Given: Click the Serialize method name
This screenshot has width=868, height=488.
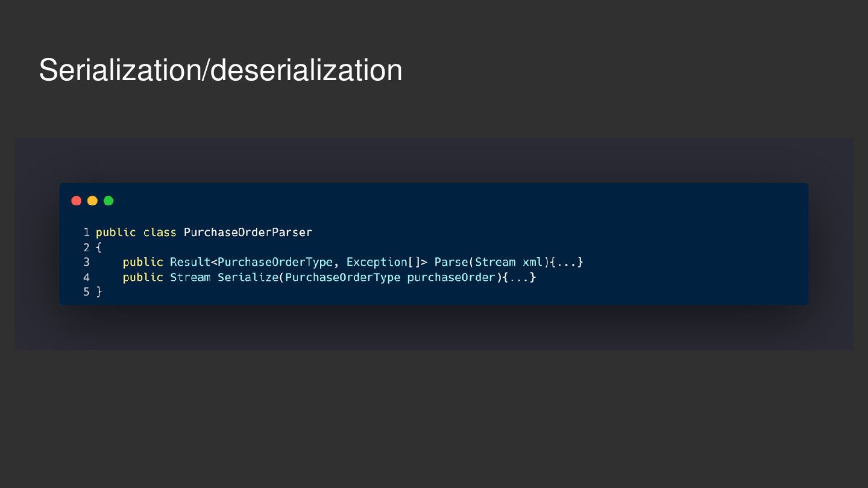Looking at the screenshot, I should click(248, 277).
